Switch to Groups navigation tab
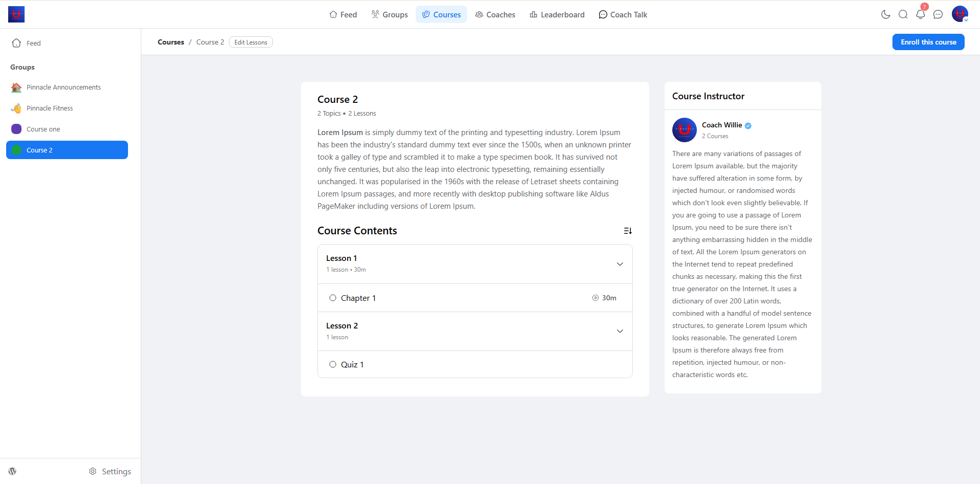The height and width of the screenshot is (484, 980). pyautogui.click(x=389, y=14)
